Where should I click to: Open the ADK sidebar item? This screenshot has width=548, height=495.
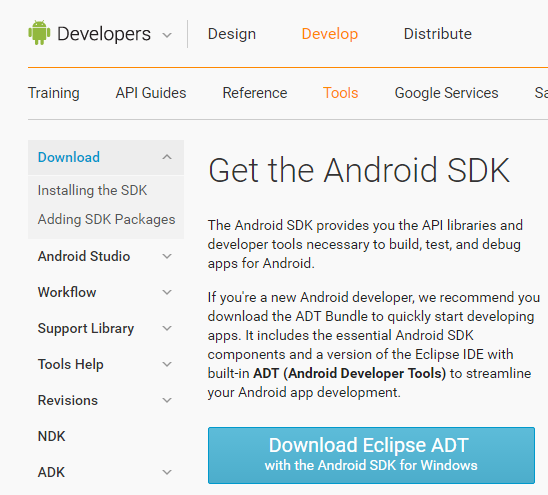pyautogui.click(x=51, y=472)
